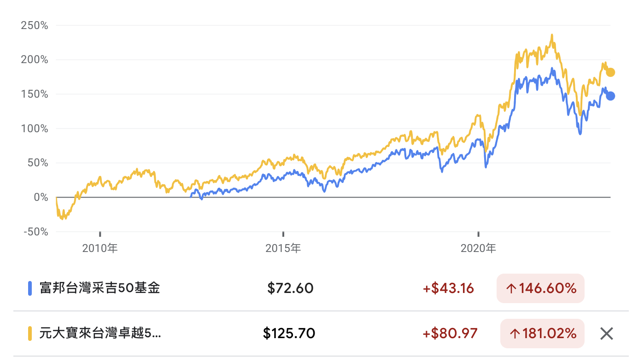Click the 250% y-axis label
Viewport: 644px width, 363px height.
pyautogui.click(x=35, y=25)
